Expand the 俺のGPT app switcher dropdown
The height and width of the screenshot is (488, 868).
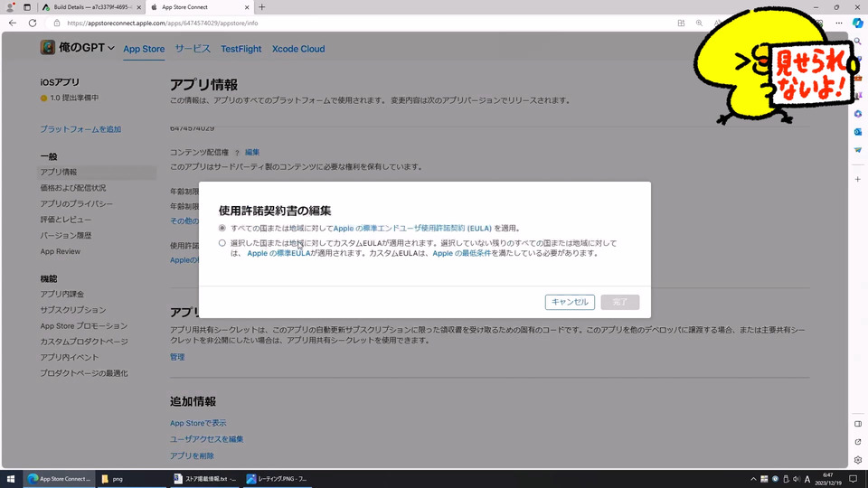[x=111, y=48]
